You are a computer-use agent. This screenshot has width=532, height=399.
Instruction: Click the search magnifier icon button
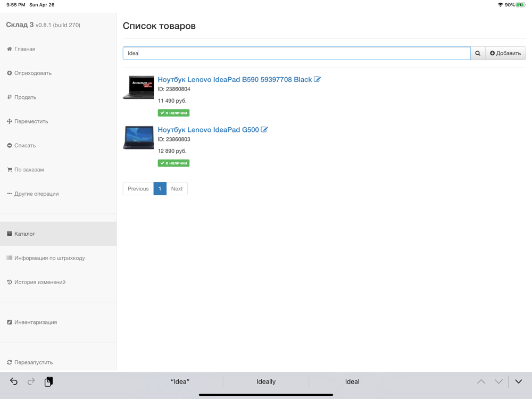click(x=478, y=53)
